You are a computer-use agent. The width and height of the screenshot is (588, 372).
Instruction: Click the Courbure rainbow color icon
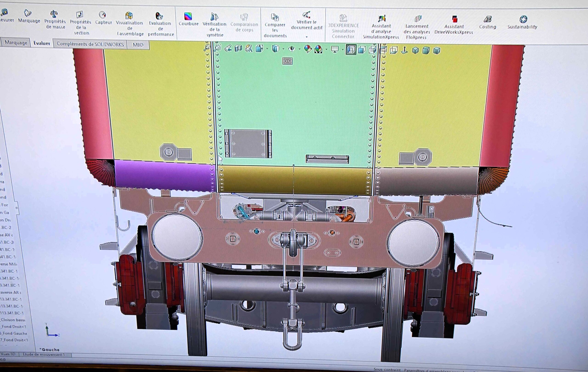click(188, 16)
